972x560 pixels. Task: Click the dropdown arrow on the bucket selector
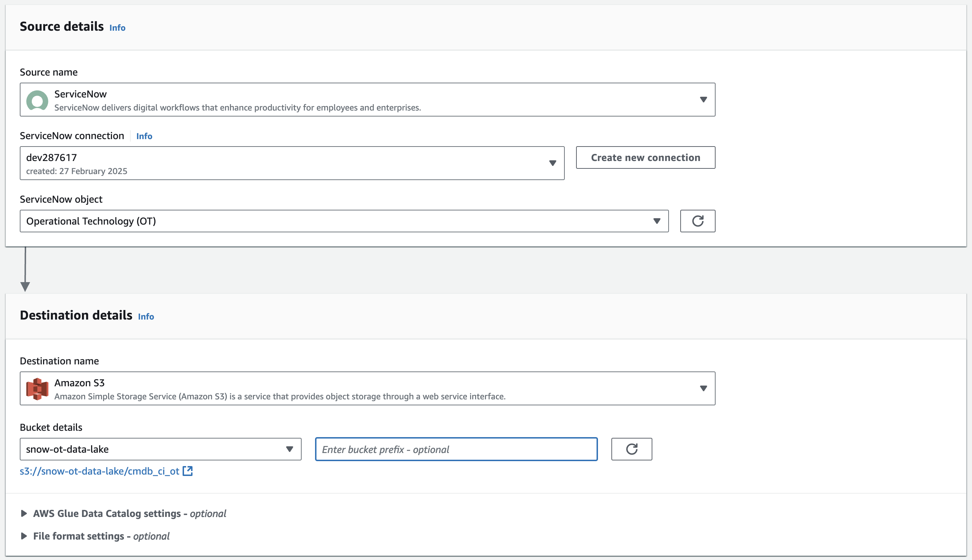click(x=289, y=449)
